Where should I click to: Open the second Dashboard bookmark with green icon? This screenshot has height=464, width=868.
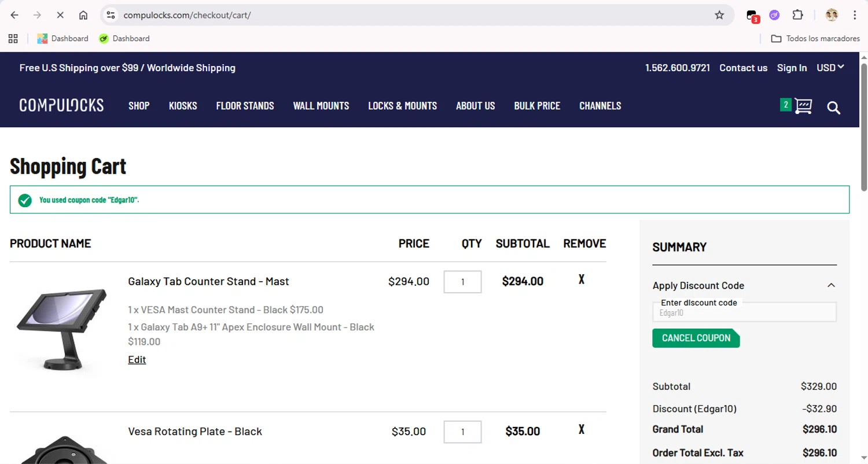point(124,38)
